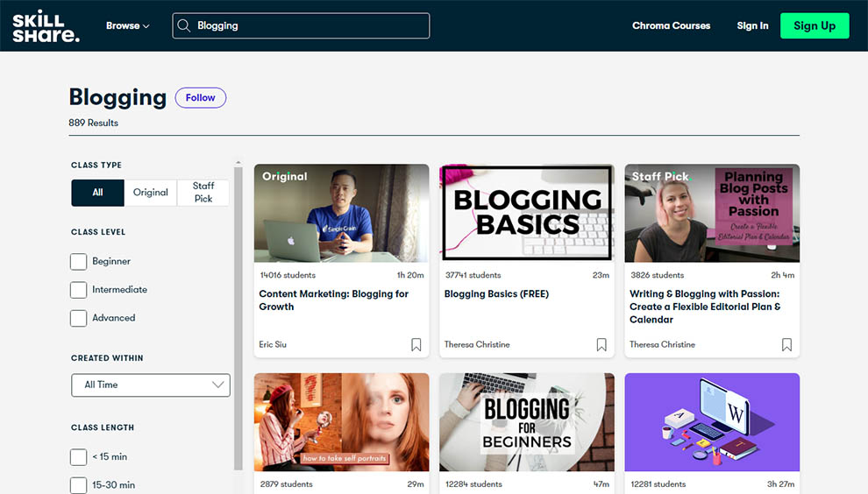
Task: Click the 'CREATED WITHIN' heading
Action: click(x=107, y=358)
